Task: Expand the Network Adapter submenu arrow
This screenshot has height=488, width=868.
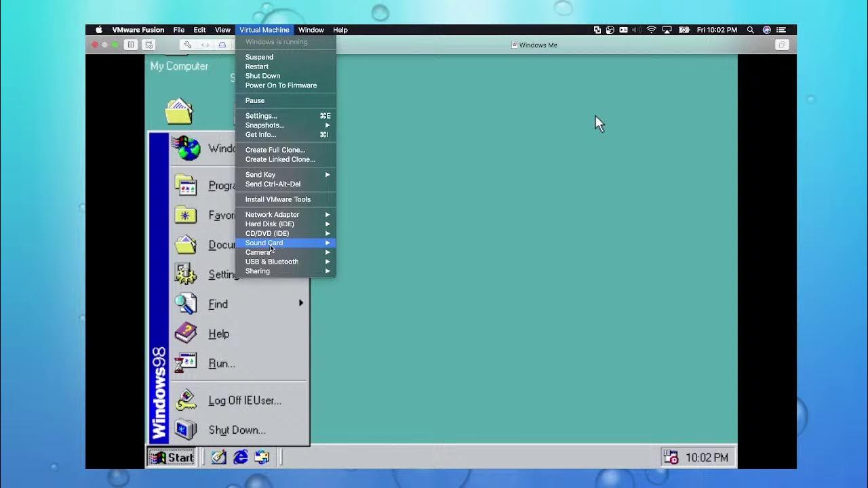Action: (x=328, y=215)
